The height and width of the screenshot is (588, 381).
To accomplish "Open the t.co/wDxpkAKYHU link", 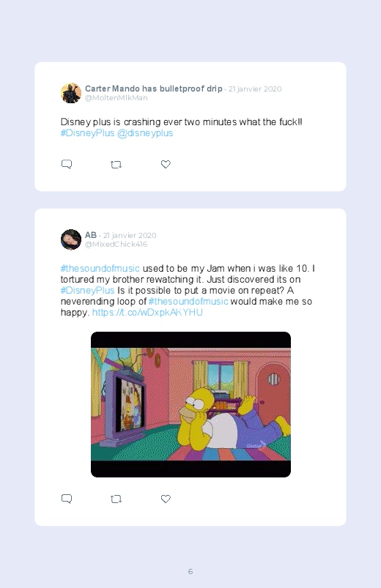I will 147,313.
